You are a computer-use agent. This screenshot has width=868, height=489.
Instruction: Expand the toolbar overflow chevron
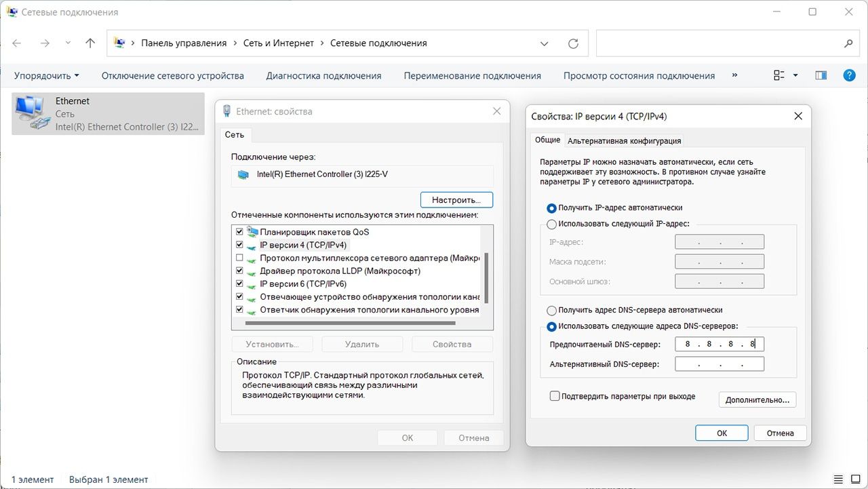(734, 75)
